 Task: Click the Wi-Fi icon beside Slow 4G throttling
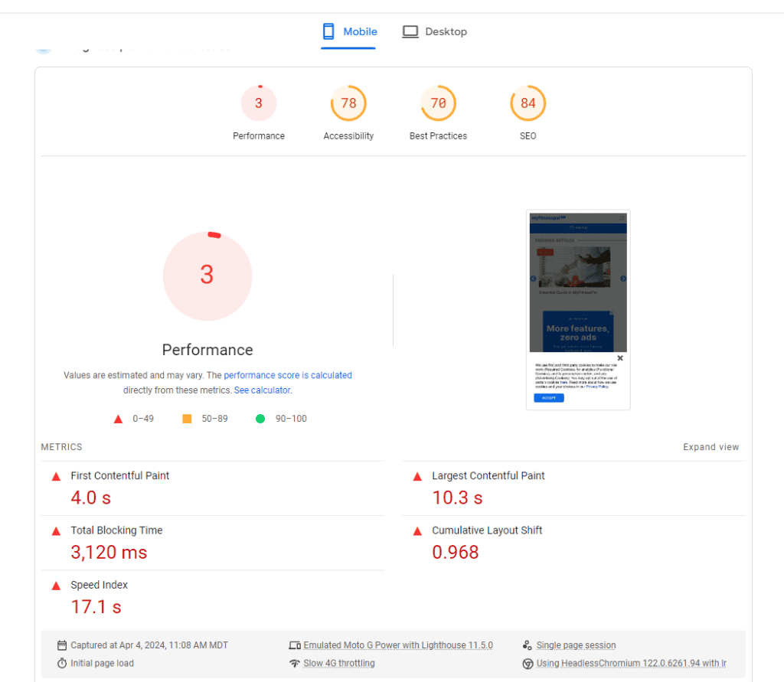[295, 663]
